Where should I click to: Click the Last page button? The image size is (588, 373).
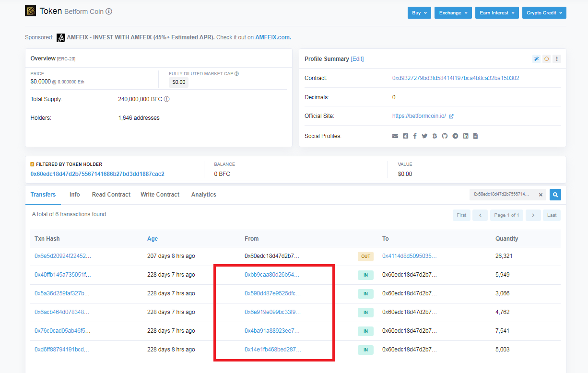552,215
